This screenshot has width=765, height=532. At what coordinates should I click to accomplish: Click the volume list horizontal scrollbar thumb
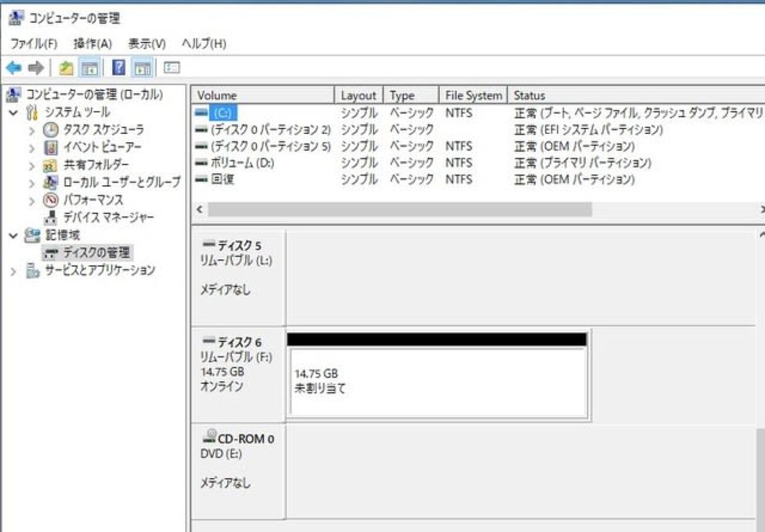point(400,210)
